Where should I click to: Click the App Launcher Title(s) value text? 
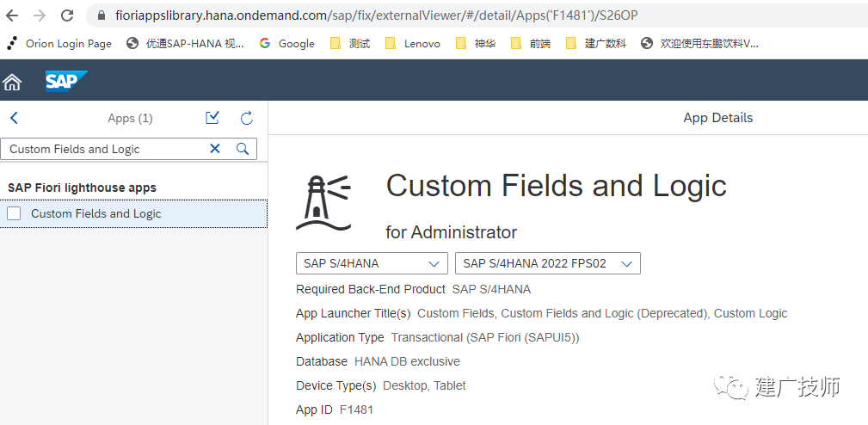click(601, 314)
